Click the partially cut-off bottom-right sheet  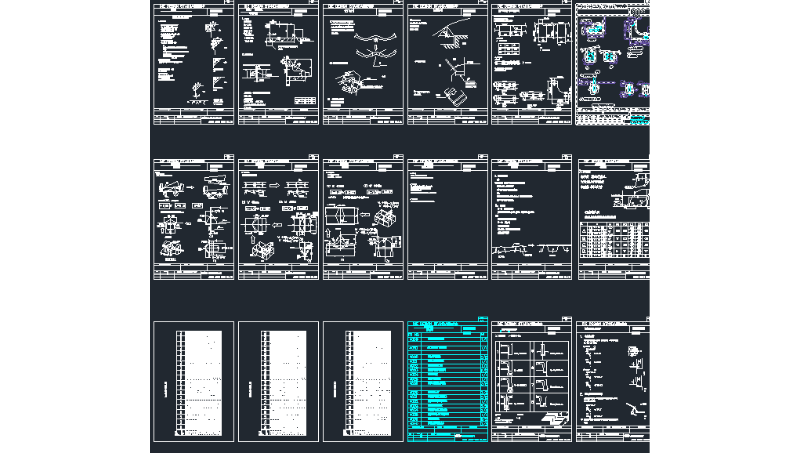point(613,380)
